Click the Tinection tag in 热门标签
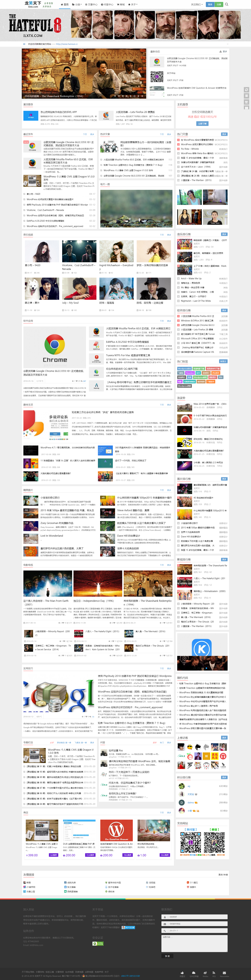The image size is (251, 980). click(x=190, y=373)
